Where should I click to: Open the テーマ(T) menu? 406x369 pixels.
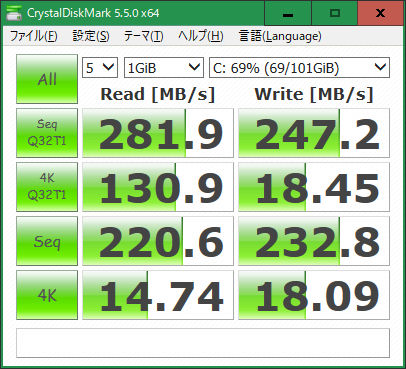click(x=144, y=36)
